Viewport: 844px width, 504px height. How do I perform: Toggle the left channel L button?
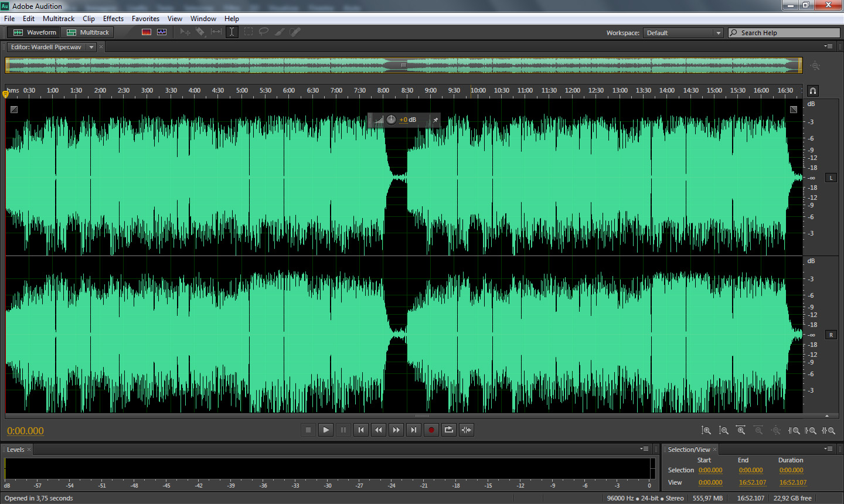tap(831, 178)
